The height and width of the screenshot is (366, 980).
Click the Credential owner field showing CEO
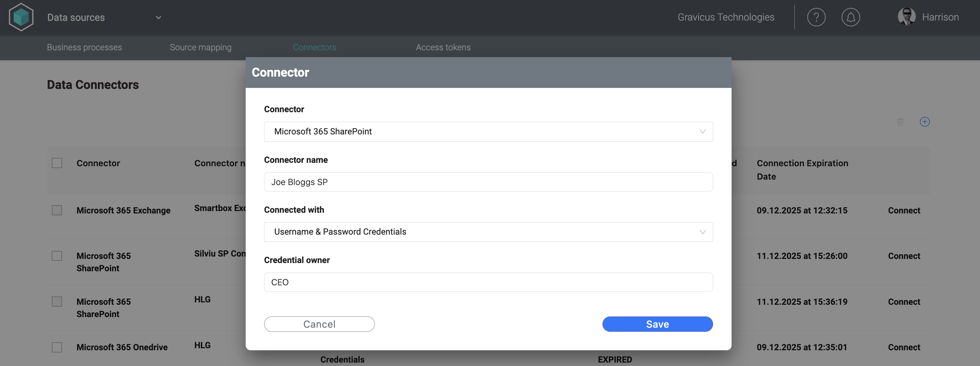(488, 282)
